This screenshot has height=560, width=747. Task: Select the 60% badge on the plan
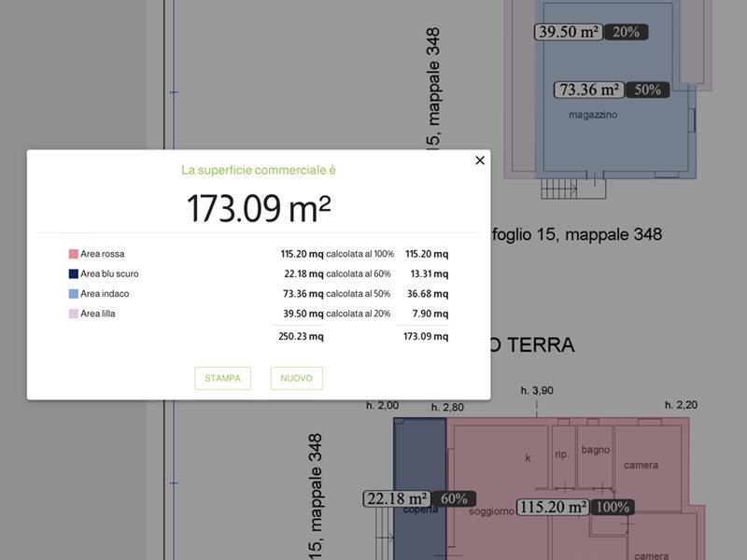pyautogui.click(x=454, y=499)
